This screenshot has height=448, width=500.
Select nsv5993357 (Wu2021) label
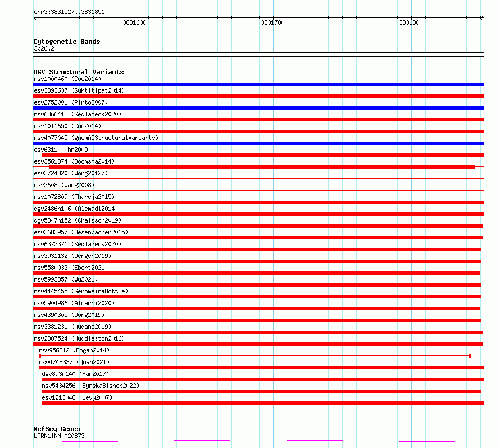click(x=66, y=279)
